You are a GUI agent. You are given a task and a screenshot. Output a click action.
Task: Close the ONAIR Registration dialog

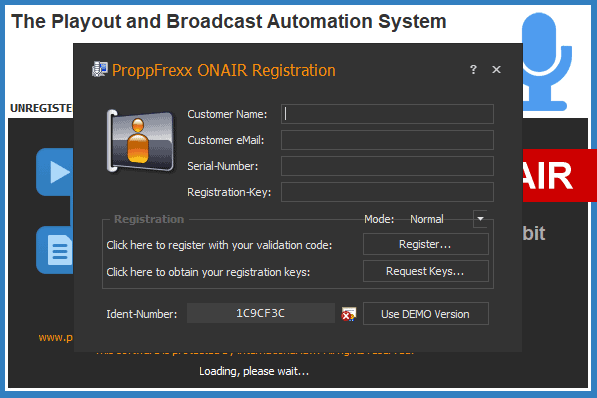coord(496,70)
